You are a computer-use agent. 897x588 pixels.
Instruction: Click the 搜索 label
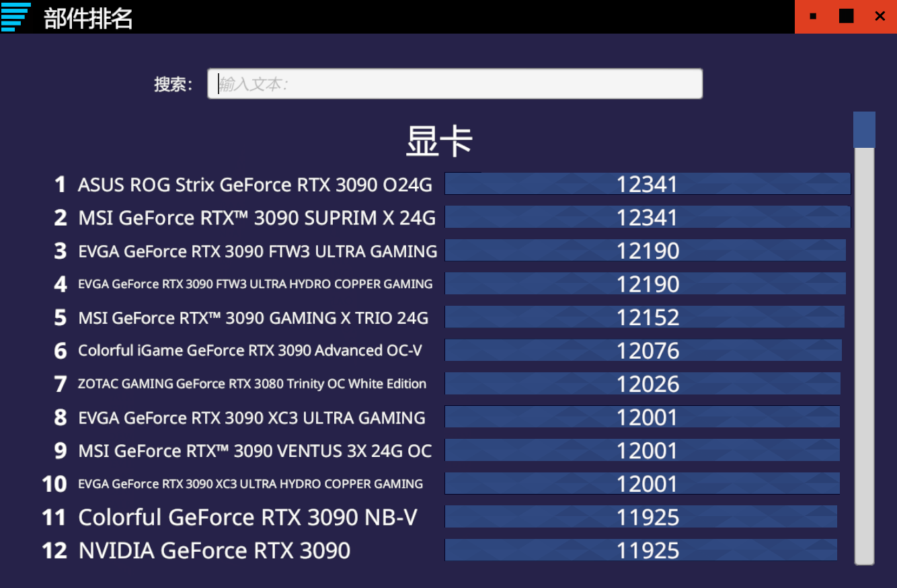(173, 84)
